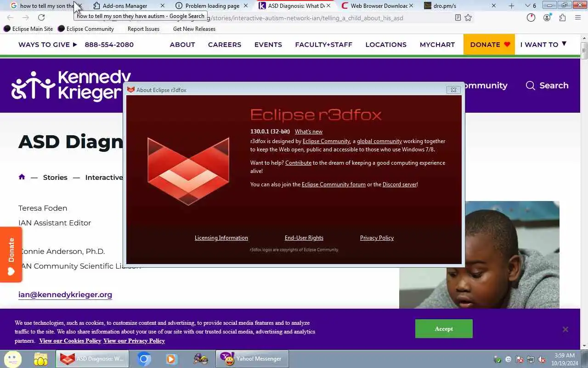Accept cookies with the green button
588x368 pixels.
click(x=444, y=329)
